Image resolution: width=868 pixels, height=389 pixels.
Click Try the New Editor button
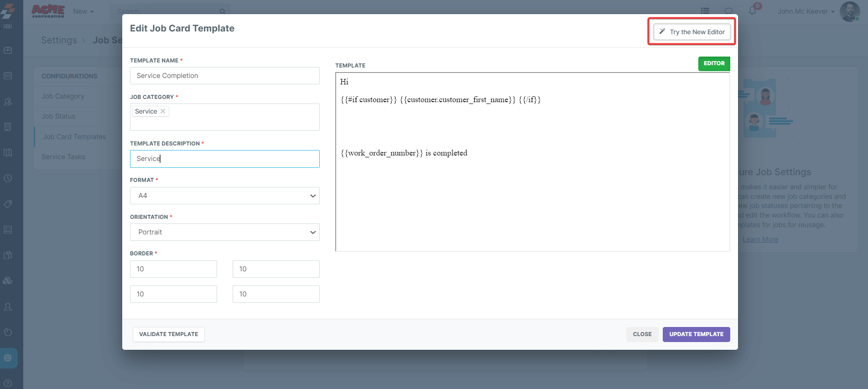(x=692, y=32)
